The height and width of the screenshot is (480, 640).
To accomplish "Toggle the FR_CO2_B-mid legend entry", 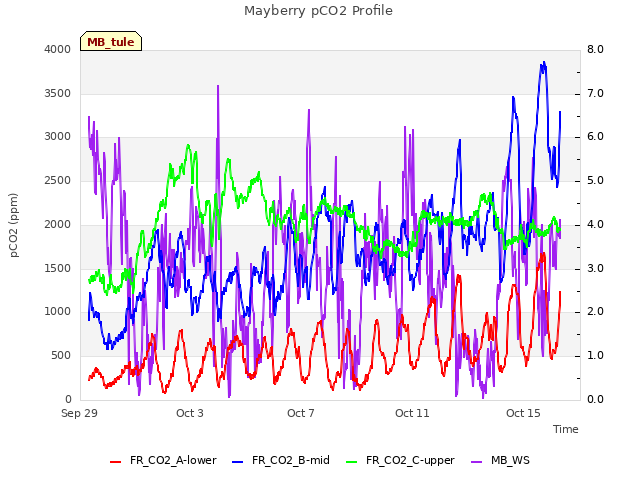I will coord(281,460).
